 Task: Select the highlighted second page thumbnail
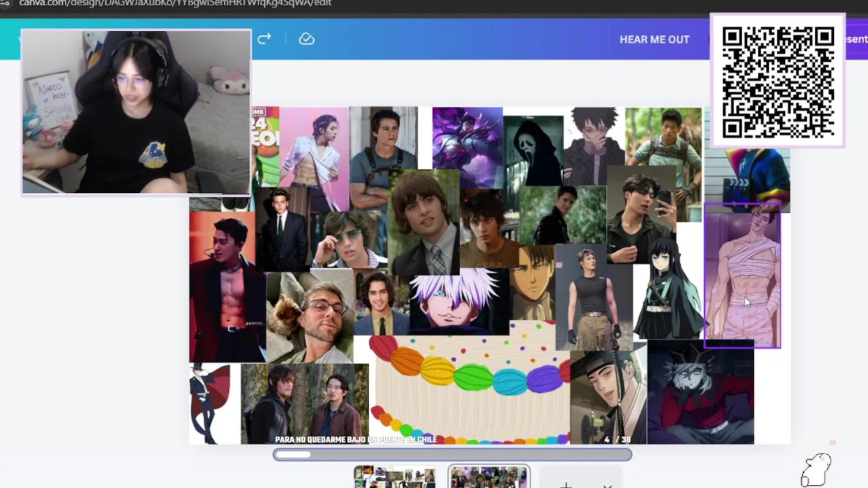tap(489, 476)
